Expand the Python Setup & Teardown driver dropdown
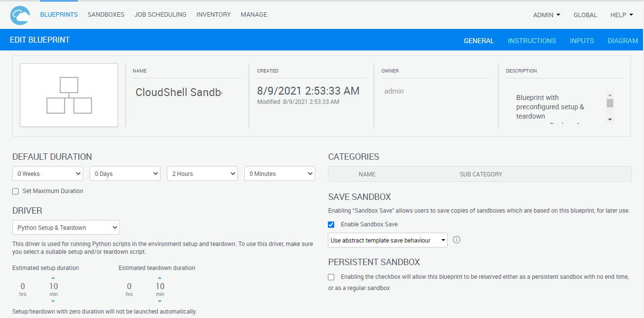Screen dimensions: 644x318 click(66, 227)
